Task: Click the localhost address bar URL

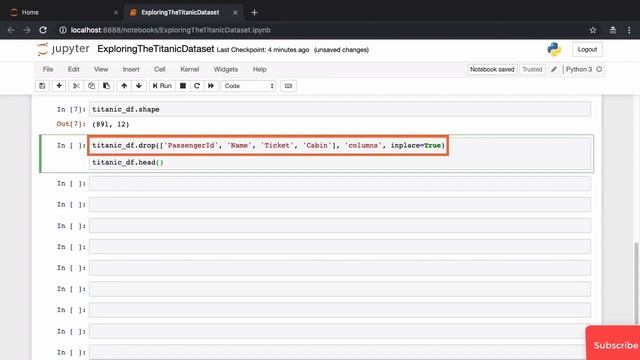Action: (171, 30)
